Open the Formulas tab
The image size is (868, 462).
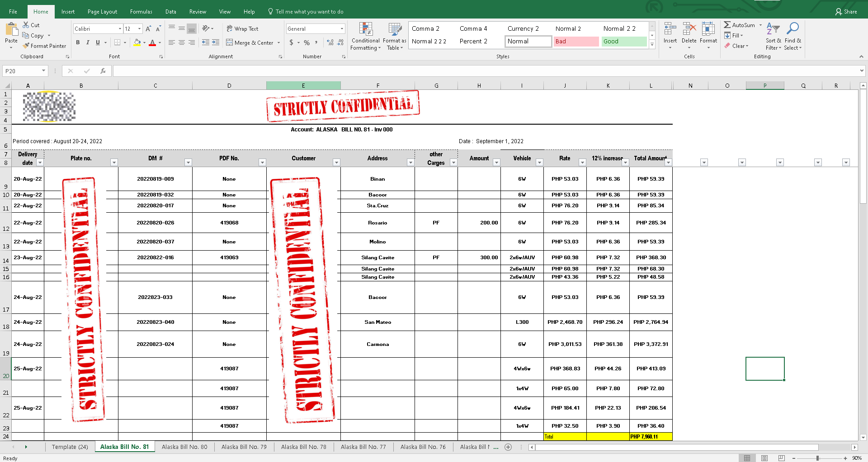click(141, 12)
